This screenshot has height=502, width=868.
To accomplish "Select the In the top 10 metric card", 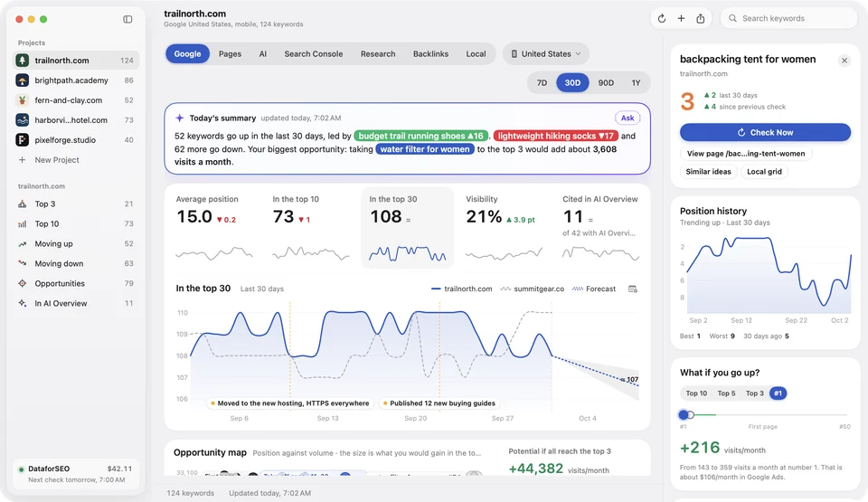I will tap(310, 228).
